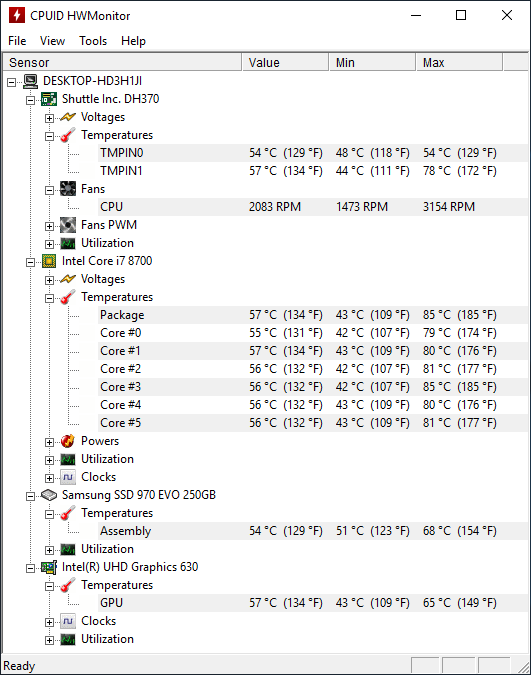Click the Ready status bar text
Image resolution: width=531 pixels, height=675 pixels.
coord(19,666)
